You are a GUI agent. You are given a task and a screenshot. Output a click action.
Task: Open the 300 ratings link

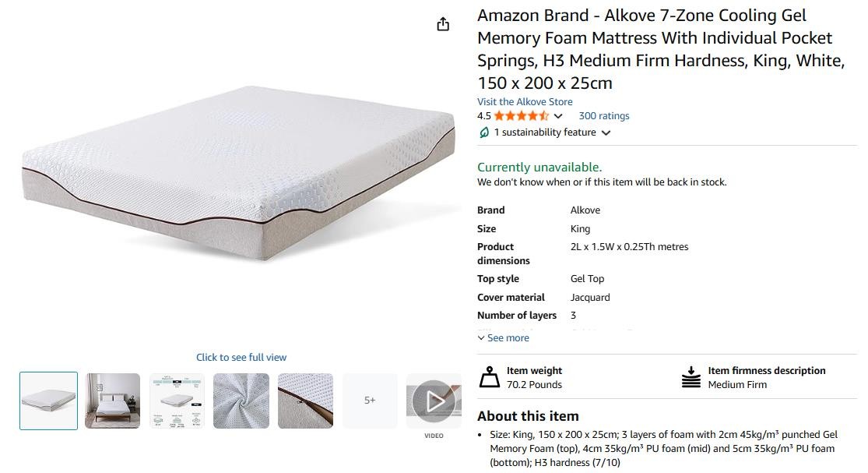604,116
